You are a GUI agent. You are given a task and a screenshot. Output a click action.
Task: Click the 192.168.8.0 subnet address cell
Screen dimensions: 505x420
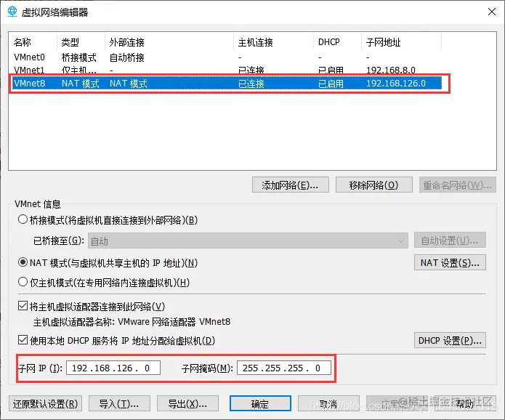tap(391, 70)
